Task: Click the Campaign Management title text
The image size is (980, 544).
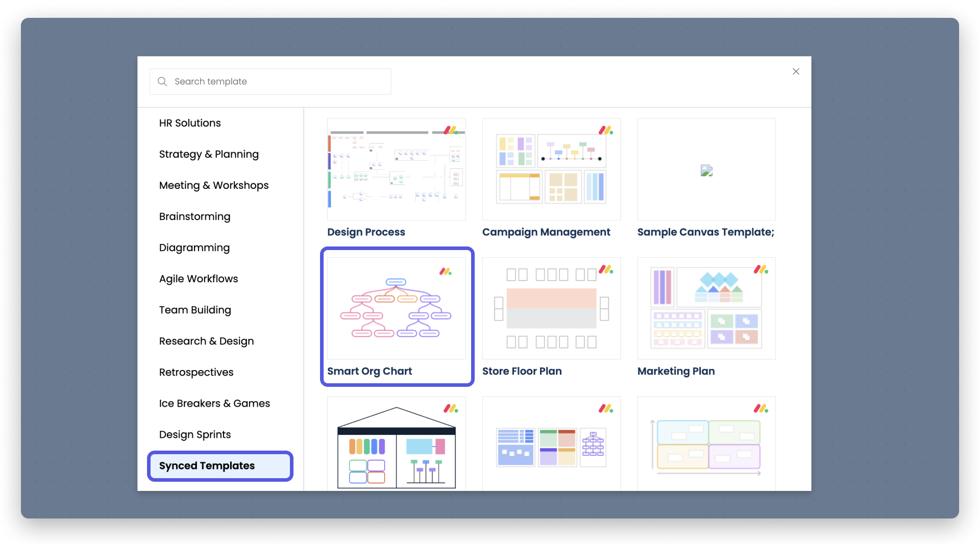Action: click(x=546, y=232)
